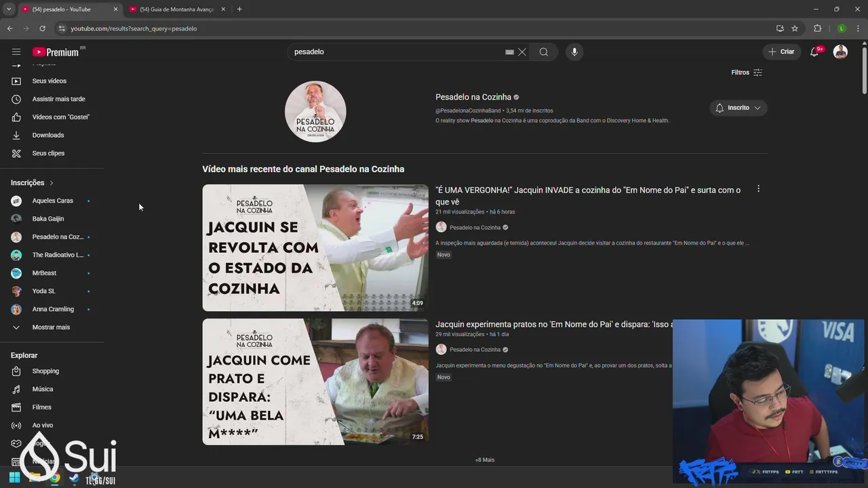Open title "Jacquin experimenta pratos"
This screenshot has height=488, width=868.
(x=554, y=325)
